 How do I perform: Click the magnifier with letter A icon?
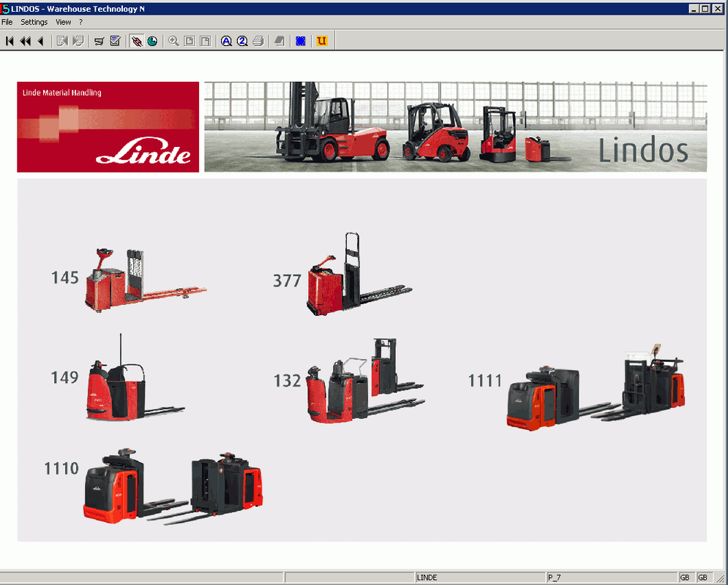click(x=226, y=41)
